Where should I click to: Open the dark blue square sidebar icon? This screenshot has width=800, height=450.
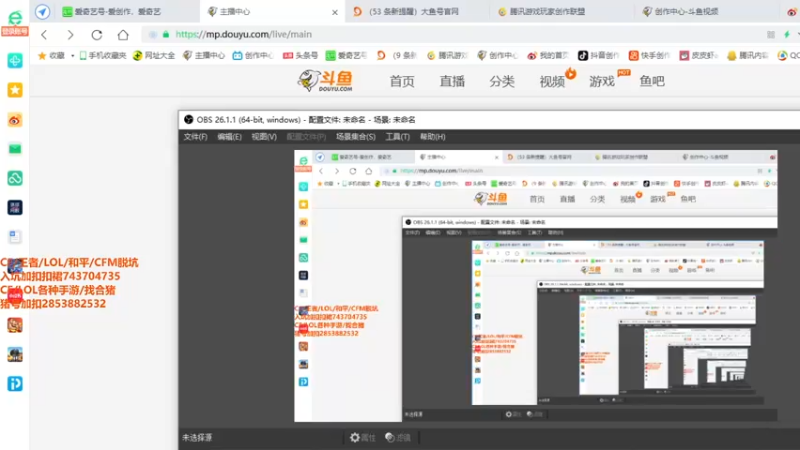(x=15, y=208)
